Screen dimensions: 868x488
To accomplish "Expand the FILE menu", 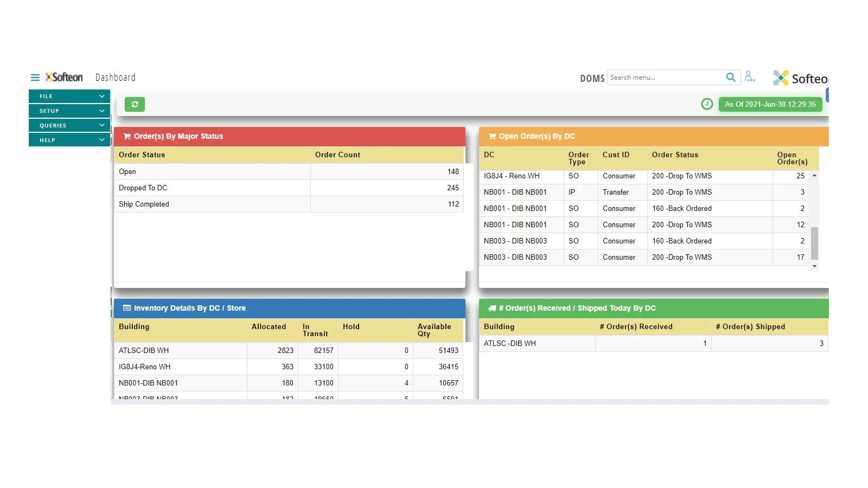I will point(69,97).
